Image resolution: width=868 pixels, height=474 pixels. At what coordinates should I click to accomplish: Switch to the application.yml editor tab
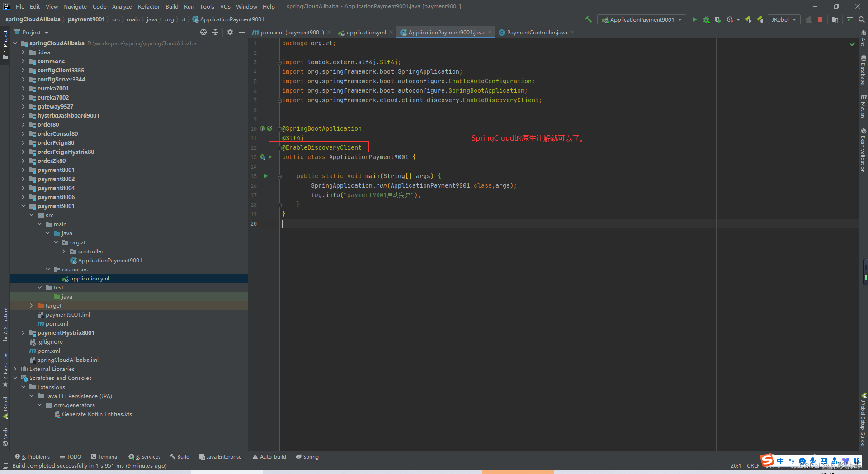[366, 32]
